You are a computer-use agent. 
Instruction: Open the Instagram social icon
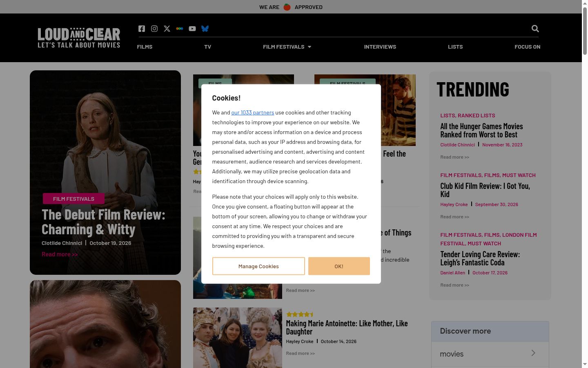(154, 29)
